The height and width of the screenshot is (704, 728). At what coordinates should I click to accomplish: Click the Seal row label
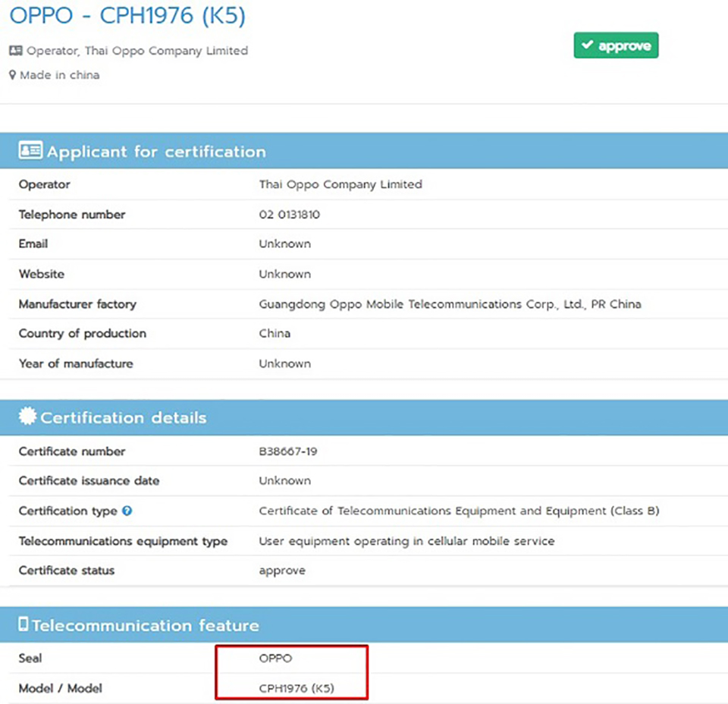pos(30,658)
